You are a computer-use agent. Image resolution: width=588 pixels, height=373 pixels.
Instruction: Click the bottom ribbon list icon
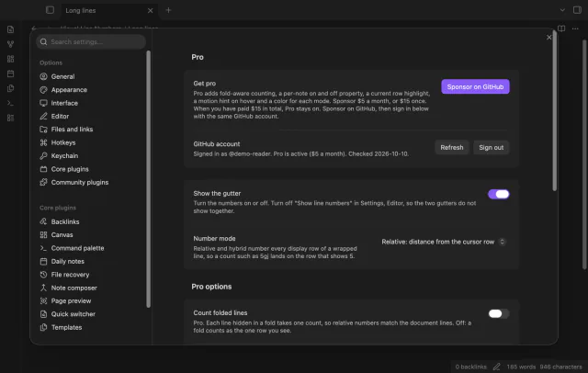pos(10,119)
